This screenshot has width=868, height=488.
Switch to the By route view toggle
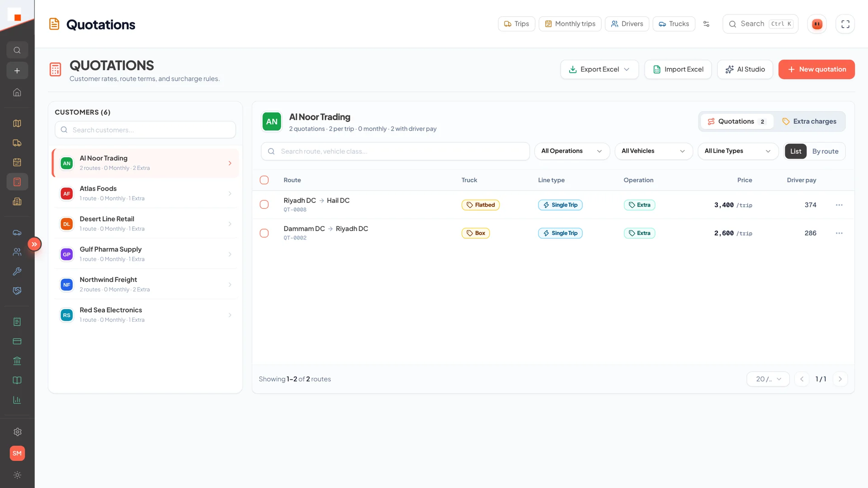point(825,151)
